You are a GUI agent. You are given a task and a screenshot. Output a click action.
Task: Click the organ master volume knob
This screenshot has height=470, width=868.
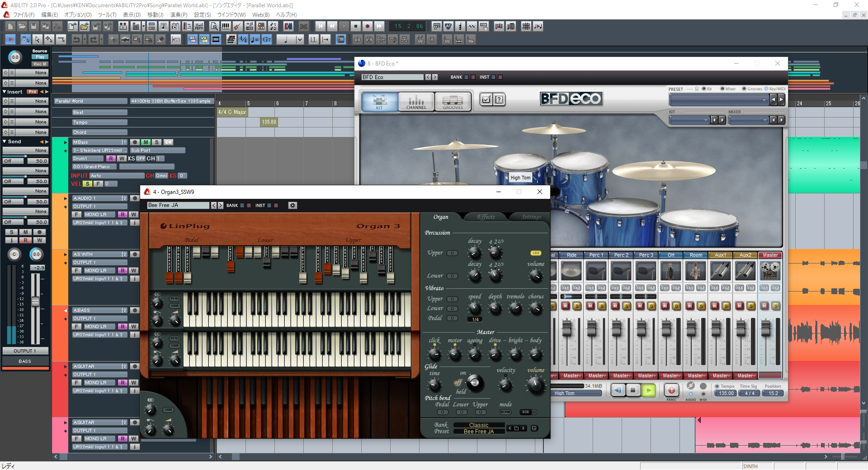(x=535, y=385)
